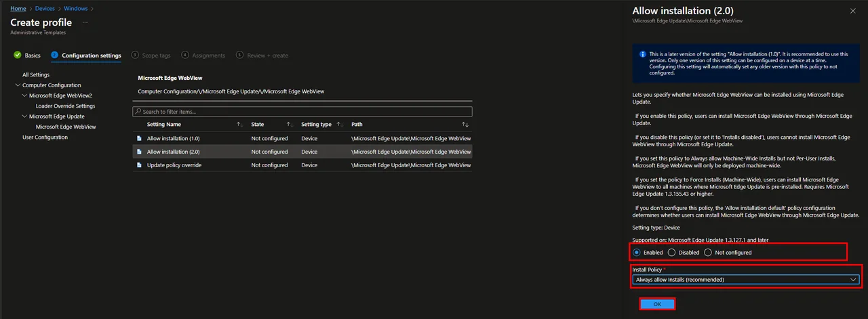Select User Configuration in the tree
The width and height of the screenshot is (868, 319).
45,137
